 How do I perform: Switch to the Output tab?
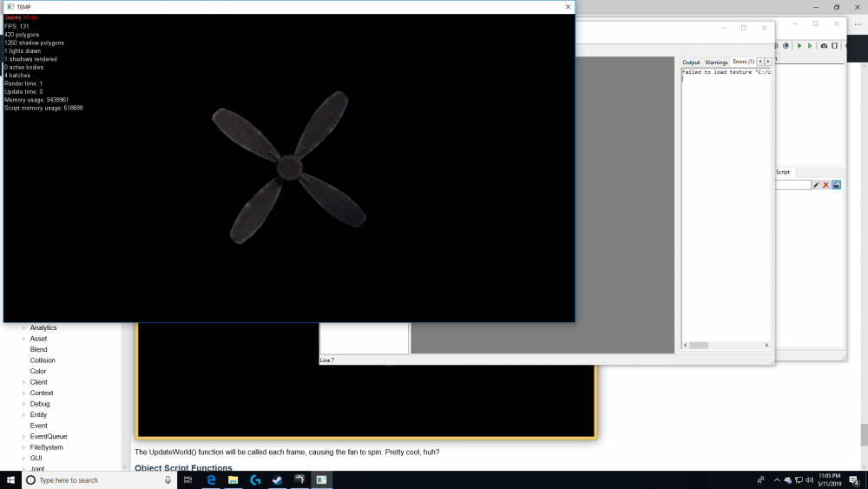pyautogui.click(x=691, y=63)
